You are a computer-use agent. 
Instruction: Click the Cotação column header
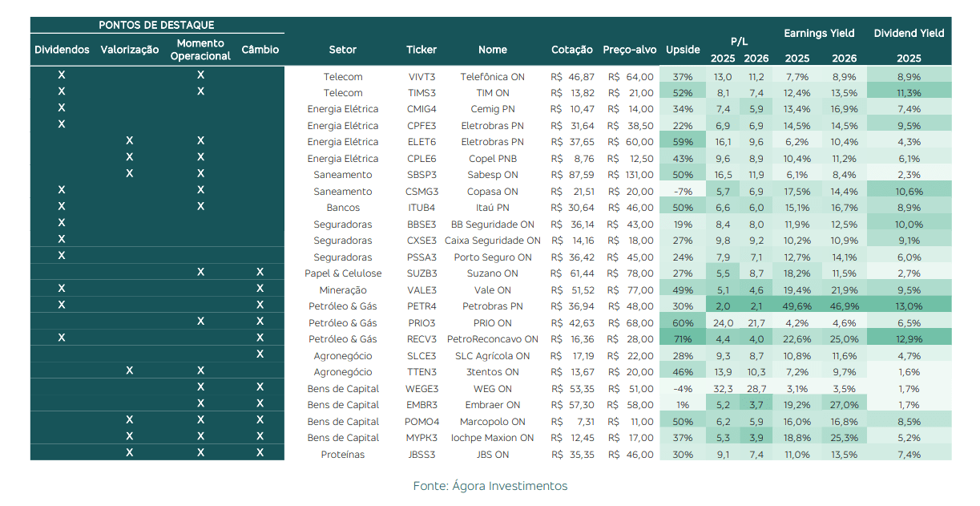[x=572, y=50]
